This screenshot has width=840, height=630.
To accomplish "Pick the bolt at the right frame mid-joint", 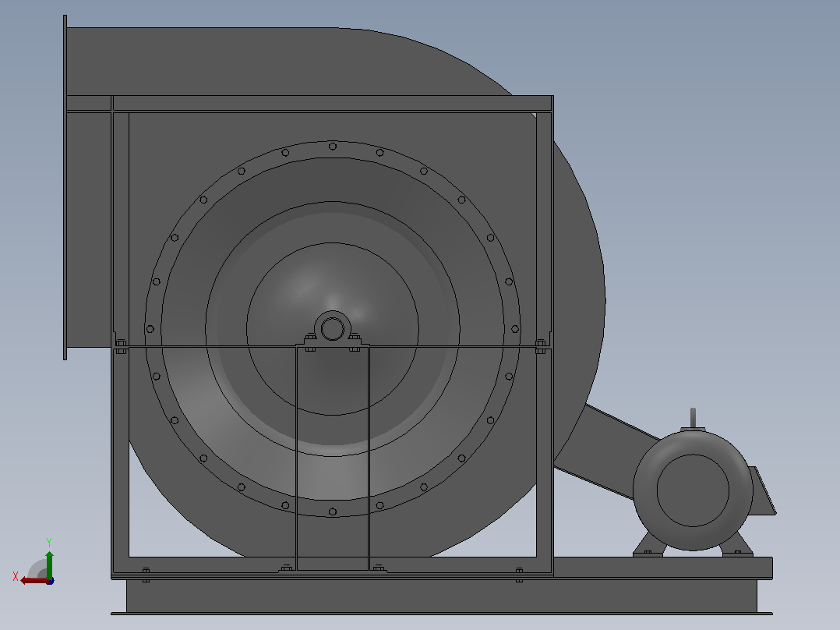I will (541, 346).
